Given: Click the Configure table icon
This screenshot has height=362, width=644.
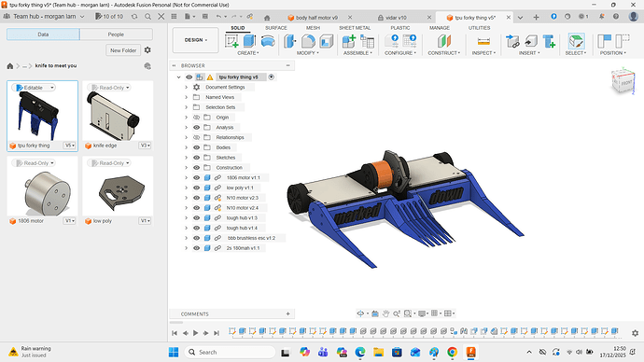Looking at the screenshot, I should pyautogui.click(x=410, y=41).
